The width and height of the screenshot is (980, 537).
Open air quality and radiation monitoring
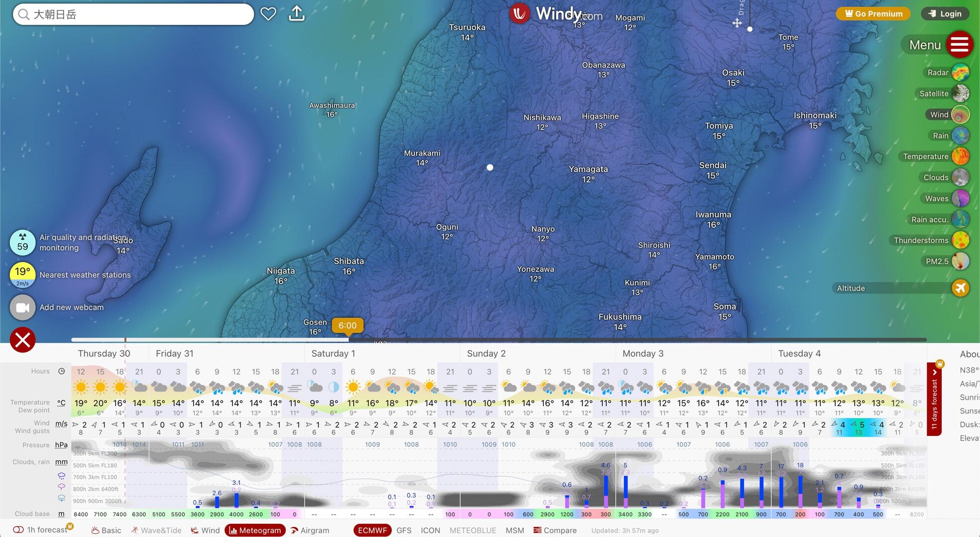(x=22, y=242)
